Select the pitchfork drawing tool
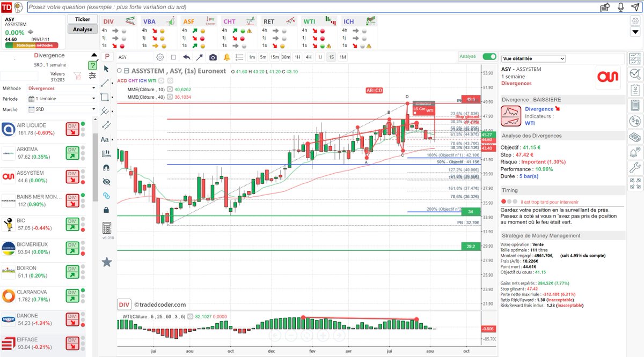Viewport: 644px width, 357px height. coord(105,111)
